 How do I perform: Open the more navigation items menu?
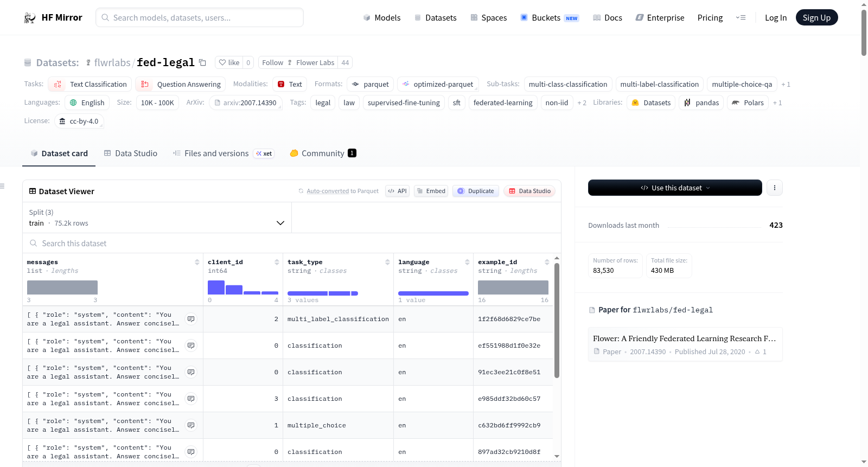coord(741,17)
